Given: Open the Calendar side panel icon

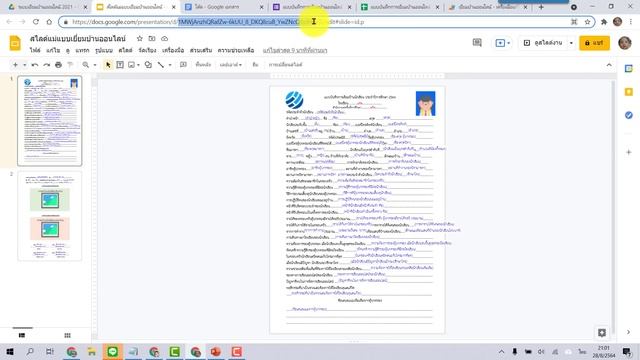Looking at the screenshot, I should click(x=629, y=69).
